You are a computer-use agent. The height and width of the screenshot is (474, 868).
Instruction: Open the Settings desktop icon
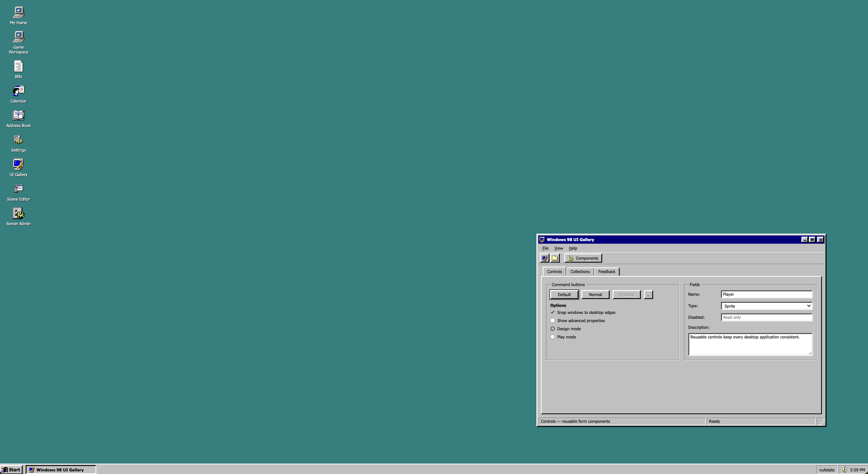pyautogui.click(x=18, y=143)
